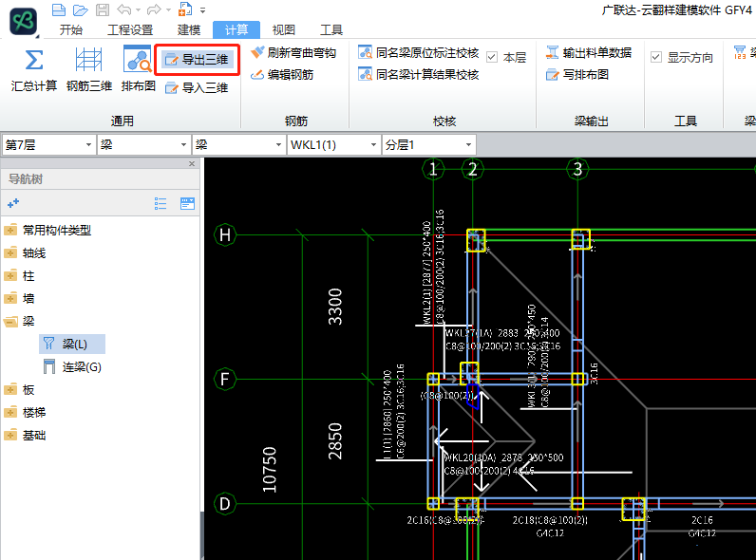Open a project using the folder icon
The image size is (756, 560).
(x=81, y=9)
